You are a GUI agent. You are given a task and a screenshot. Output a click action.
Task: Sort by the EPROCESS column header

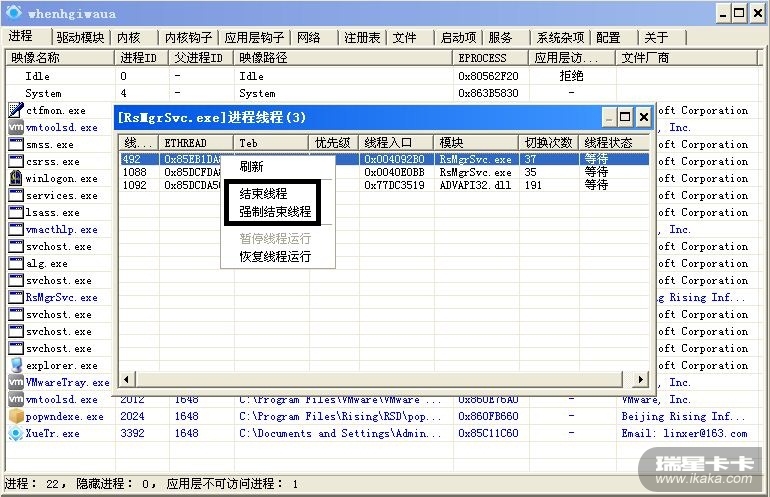491,57
